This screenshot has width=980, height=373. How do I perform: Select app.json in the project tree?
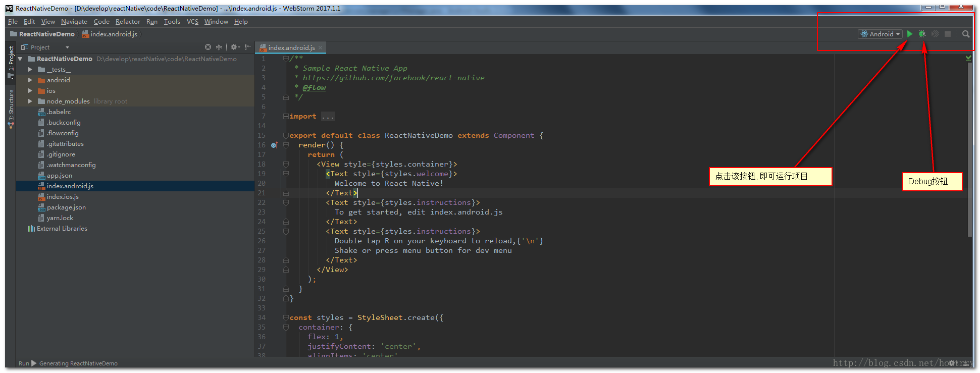tap(60, 175)
